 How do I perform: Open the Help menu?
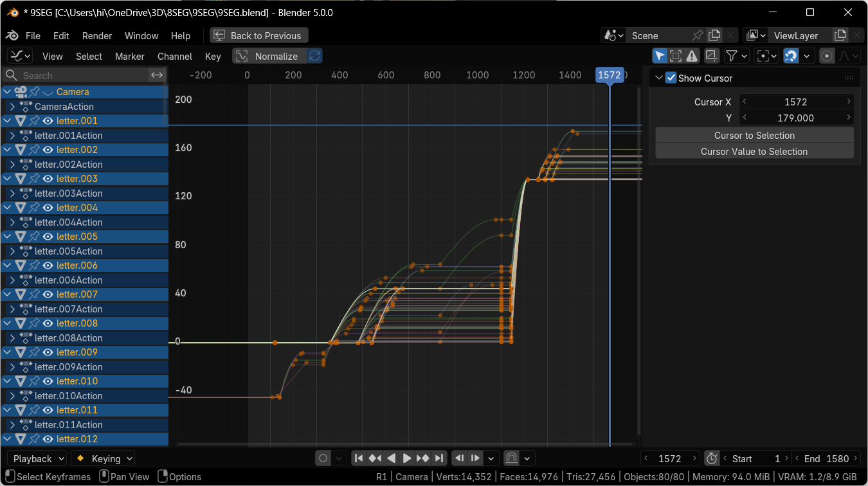pyautogui.click(x=181, y=36)
